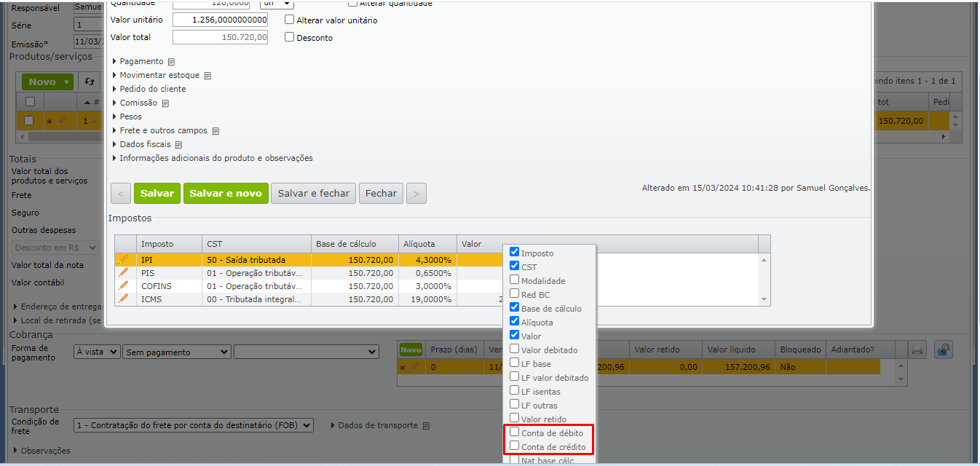This screenshot has height=466, width=980.
Task: Check the Alterar valor unitário checkbox
Action: [290, 20]
